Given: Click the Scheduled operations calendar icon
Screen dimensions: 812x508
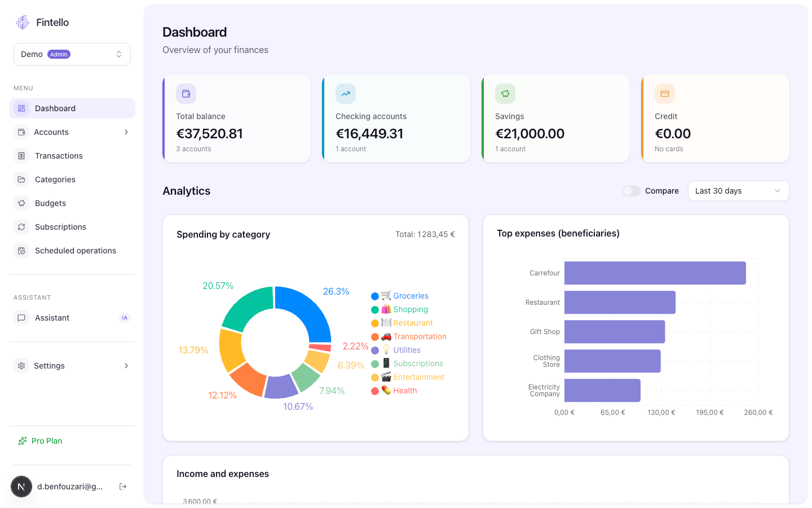Looking at the screenshot, I should pyautogui.click(x=21, y=251).
